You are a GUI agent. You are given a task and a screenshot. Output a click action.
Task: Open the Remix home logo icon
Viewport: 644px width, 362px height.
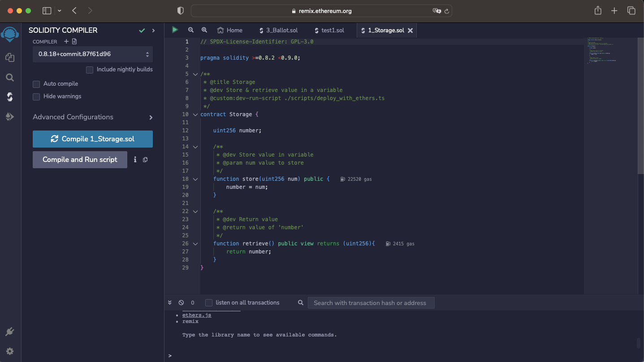[x=10, y=34]
